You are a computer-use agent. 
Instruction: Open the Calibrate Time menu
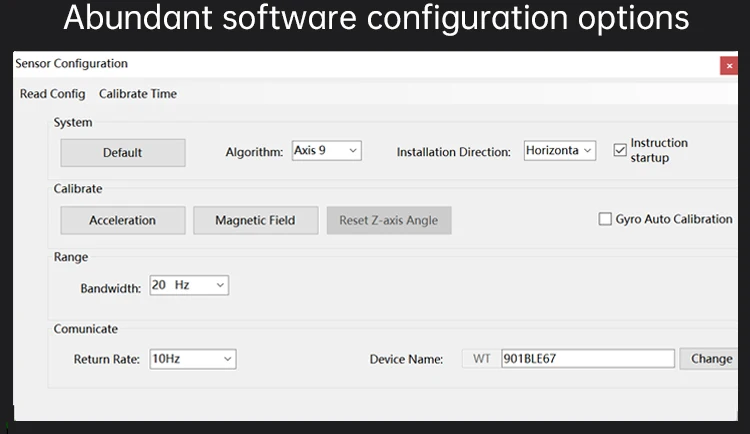[x=138, y=94]
